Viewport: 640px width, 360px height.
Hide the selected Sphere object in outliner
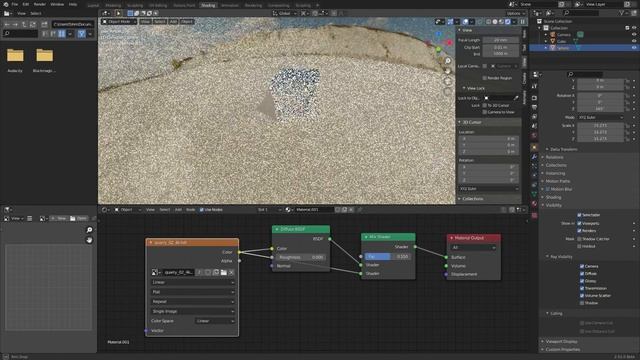tap(634, 48)
